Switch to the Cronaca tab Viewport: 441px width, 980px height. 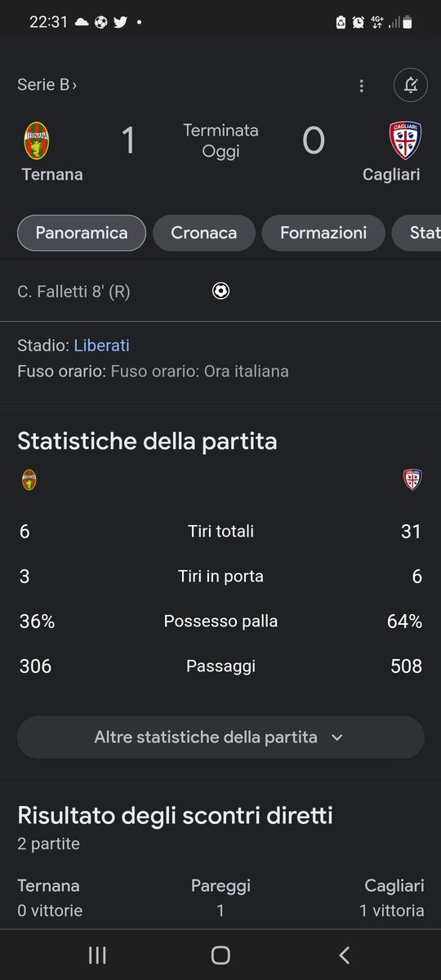coord(204,233)
